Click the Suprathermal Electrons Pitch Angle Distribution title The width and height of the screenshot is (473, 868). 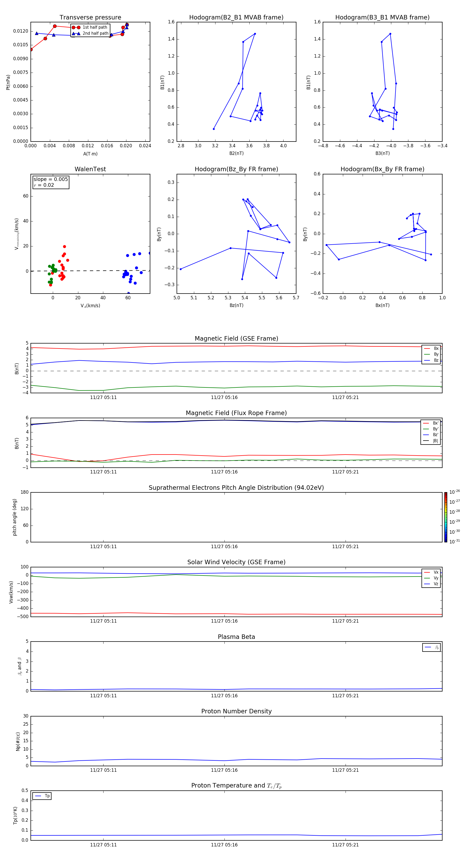pyautogui.click(x=236, y=488)
